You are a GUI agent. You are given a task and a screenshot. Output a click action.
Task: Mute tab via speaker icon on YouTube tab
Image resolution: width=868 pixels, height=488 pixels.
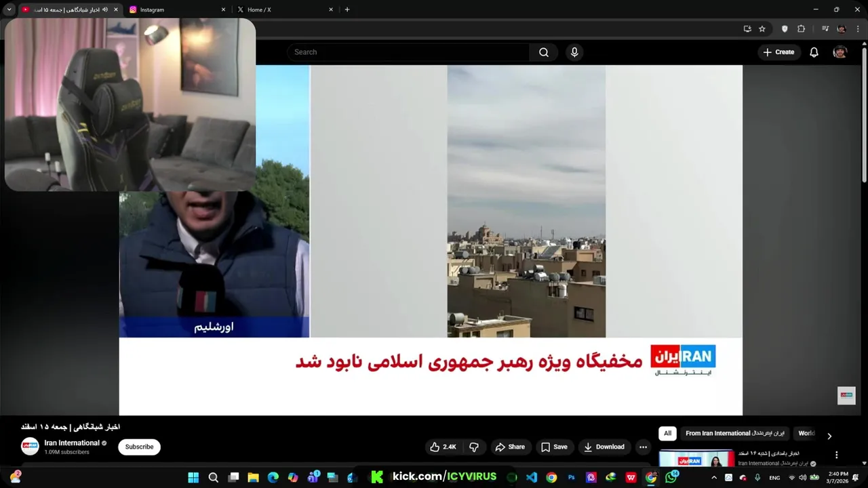pos(105,9)
